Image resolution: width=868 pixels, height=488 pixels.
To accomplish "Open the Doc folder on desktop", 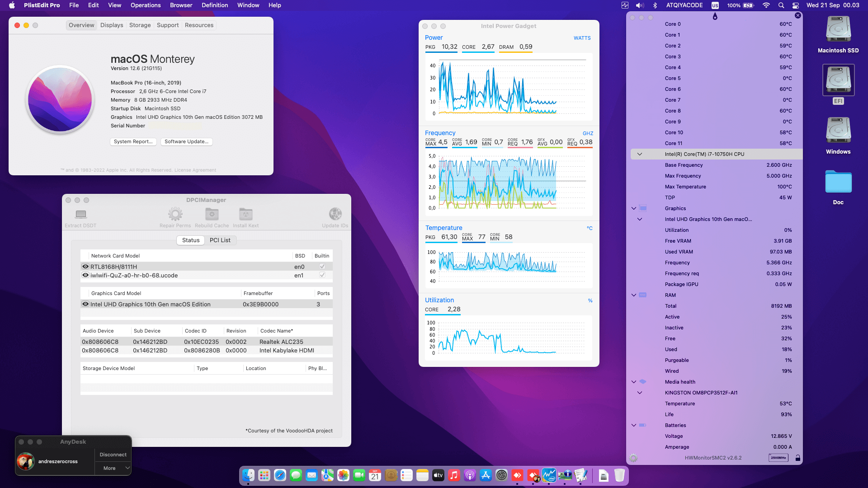I will 838,182.
